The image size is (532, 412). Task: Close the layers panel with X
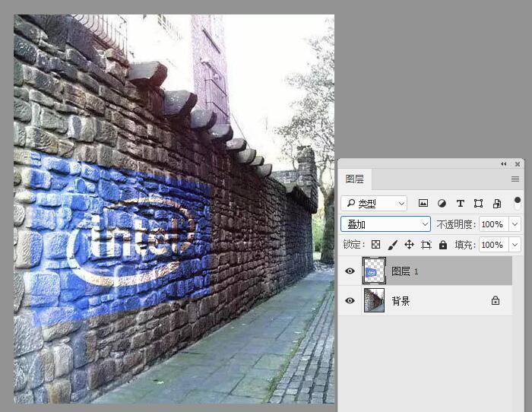coord(518,164)
